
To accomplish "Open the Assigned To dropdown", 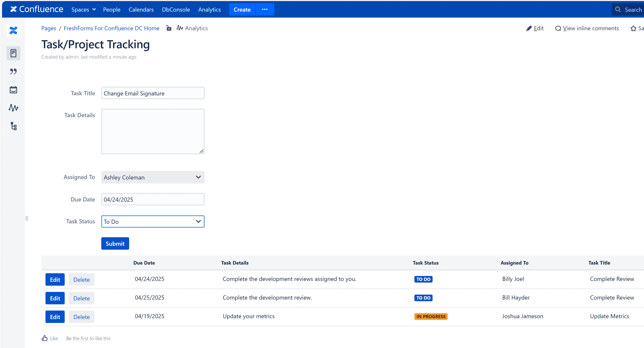I will click(153, 177).
